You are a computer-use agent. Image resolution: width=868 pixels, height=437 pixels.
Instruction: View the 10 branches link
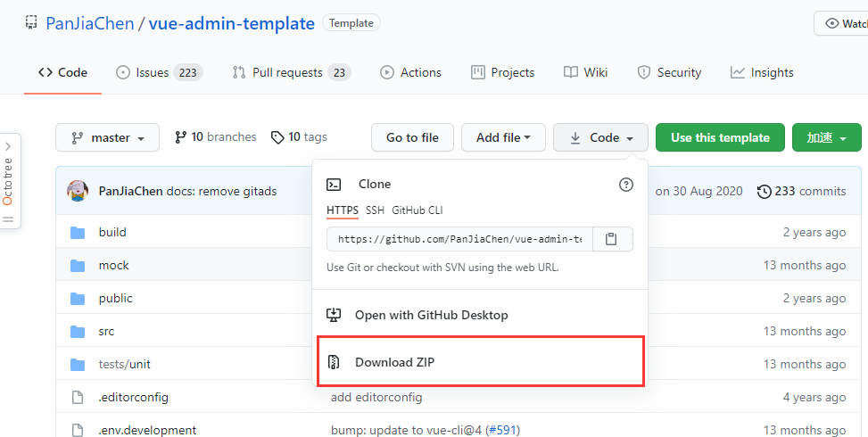[x=215, y=137]
